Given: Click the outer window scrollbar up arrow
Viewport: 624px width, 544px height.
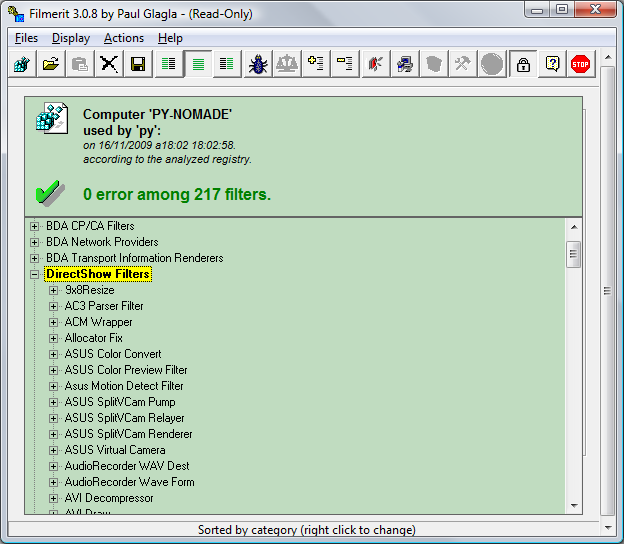Looking at the screenshot, I should coord(608,57).
